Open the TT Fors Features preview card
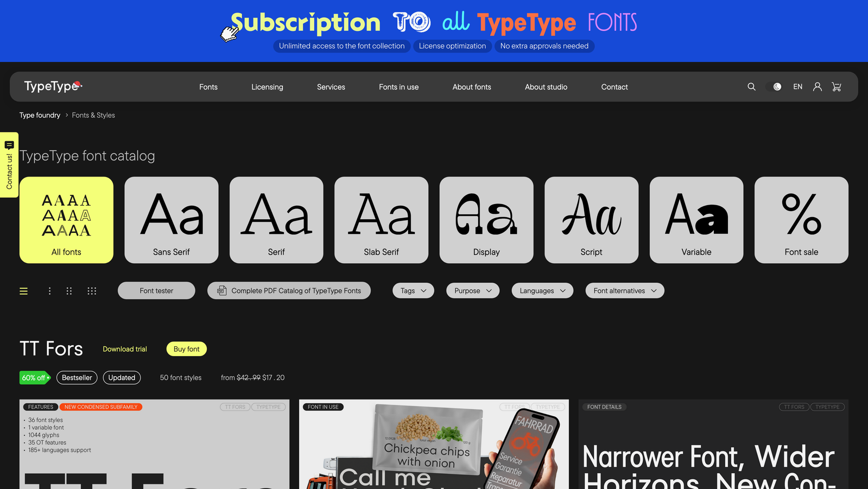 [x=154, y=444]
